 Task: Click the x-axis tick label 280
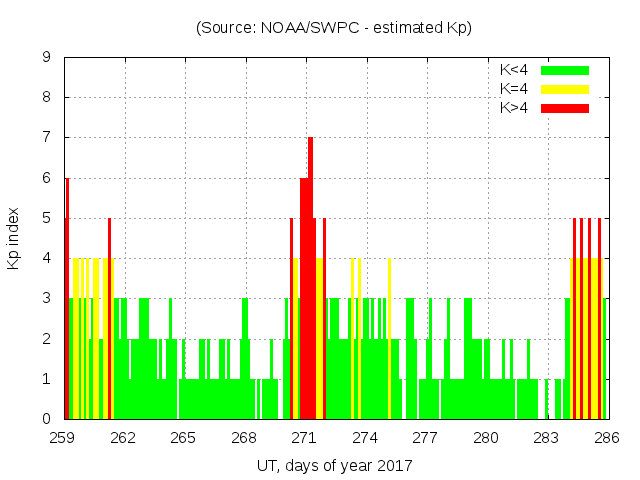486,438
